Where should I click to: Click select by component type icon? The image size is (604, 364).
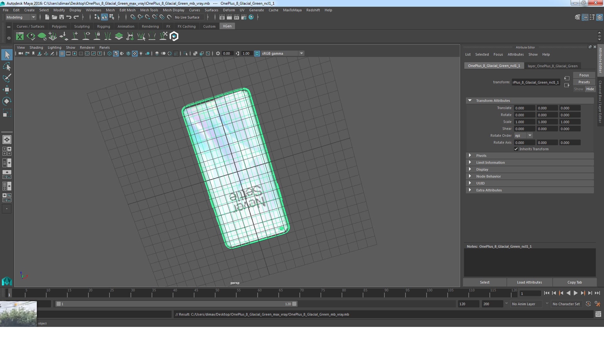tap(111, 17)
